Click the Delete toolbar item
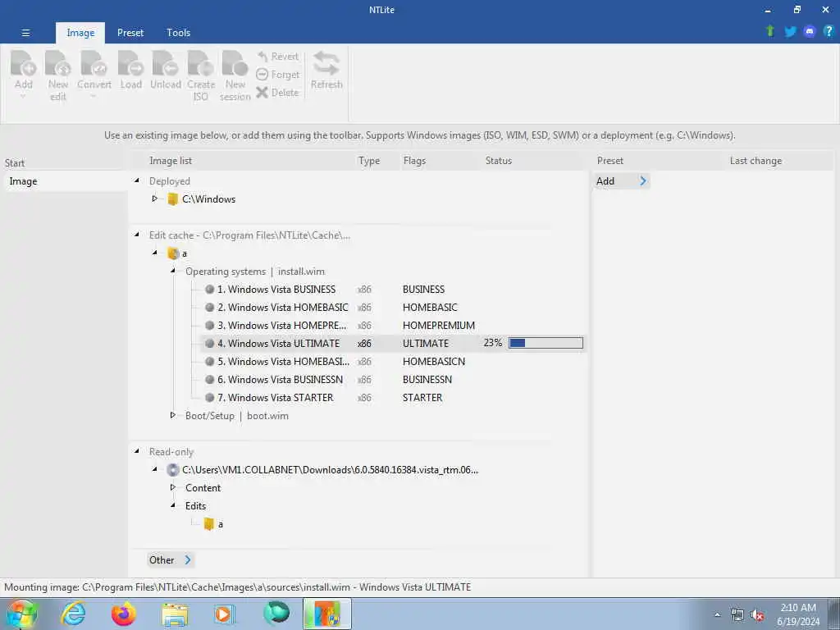Viewport: 840px width, 630px height. tap(277, 93)
